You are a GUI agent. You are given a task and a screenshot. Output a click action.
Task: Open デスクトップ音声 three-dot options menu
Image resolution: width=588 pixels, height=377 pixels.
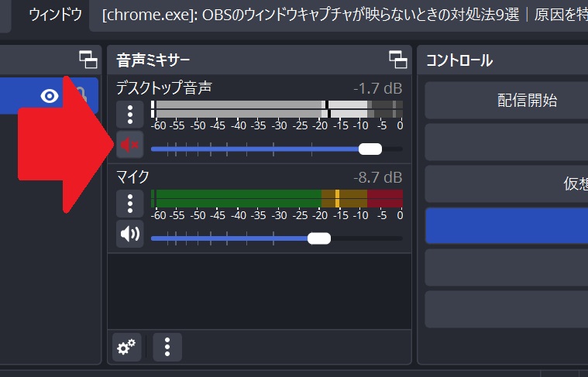click(x=129, y=115)
